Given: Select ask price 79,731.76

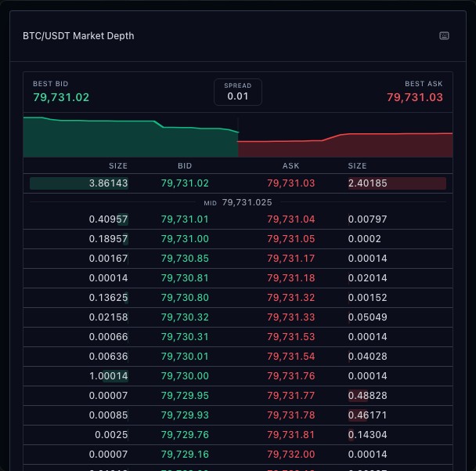Looking at the screenshot, I should (290, 376).
